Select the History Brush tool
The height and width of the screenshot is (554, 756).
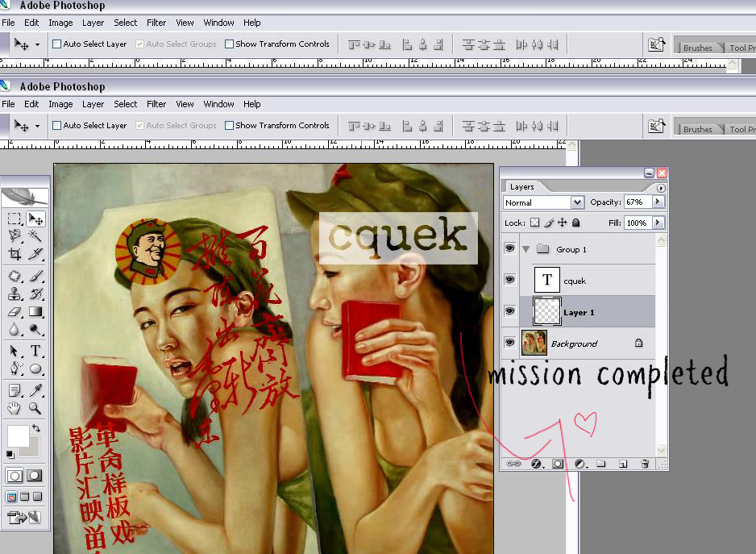click(35, 294)
